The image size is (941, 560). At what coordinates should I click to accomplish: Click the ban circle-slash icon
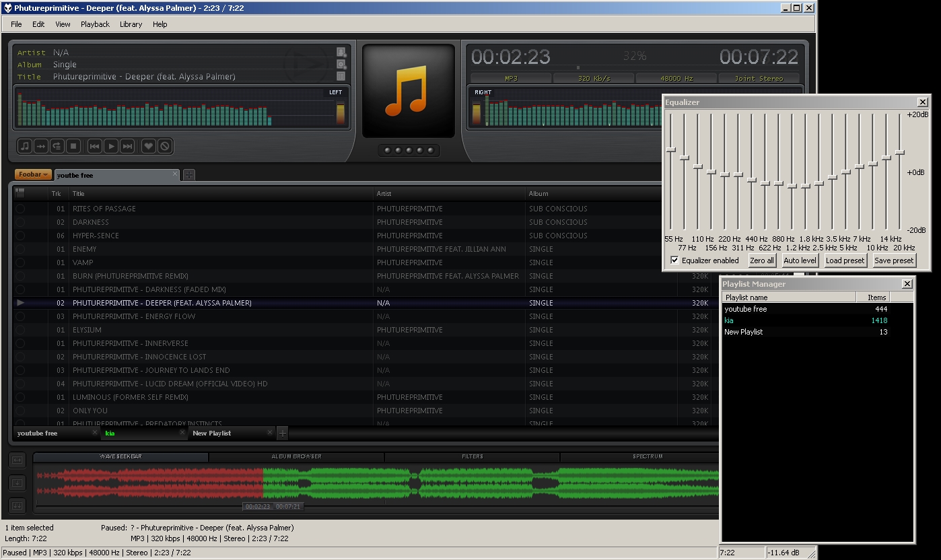point(164,146)
